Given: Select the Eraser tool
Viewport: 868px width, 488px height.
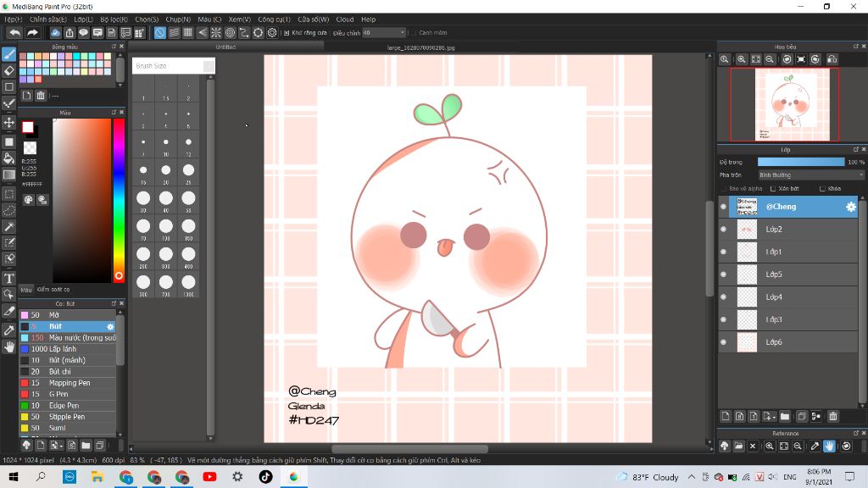Looking at the screenshot, I should click(8, 71).
